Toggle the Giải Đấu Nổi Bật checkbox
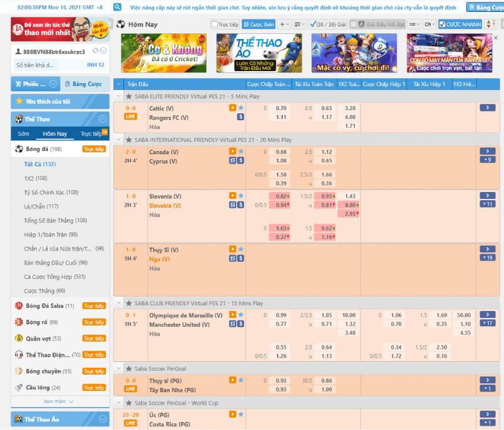Screen dimensions: 504x430 coord(353,25)
